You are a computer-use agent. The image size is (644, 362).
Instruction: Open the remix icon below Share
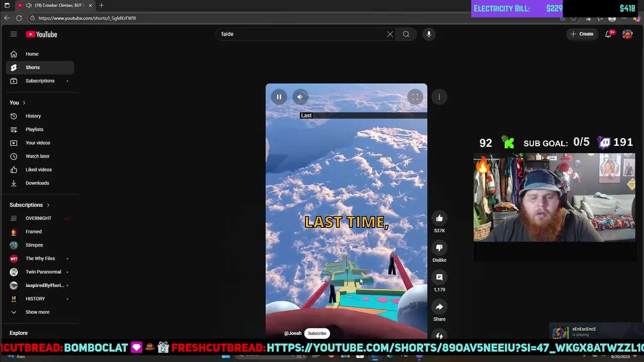point(439,335)
